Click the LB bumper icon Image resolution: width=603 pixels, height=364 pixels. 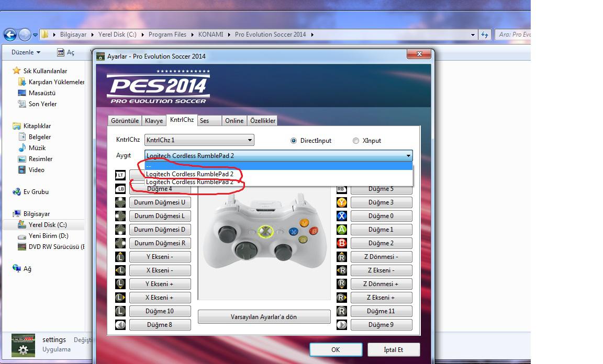[x=120, y=189]
